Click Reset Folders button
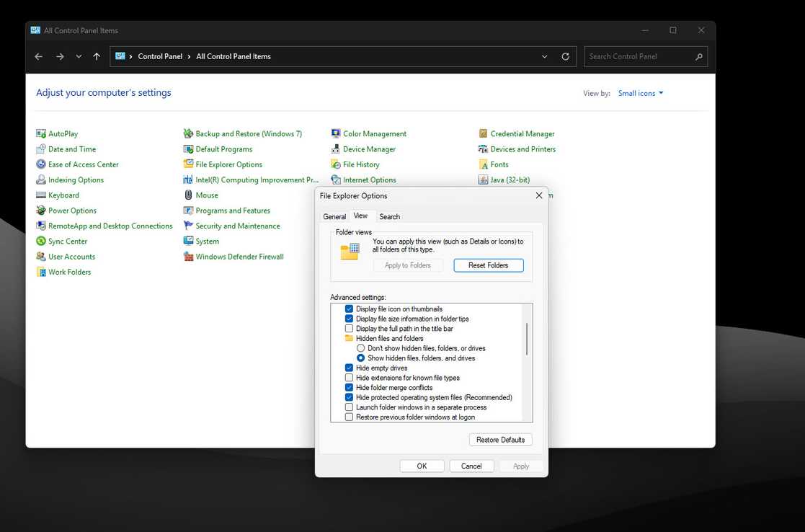805x532 pixels. point(488,265)
